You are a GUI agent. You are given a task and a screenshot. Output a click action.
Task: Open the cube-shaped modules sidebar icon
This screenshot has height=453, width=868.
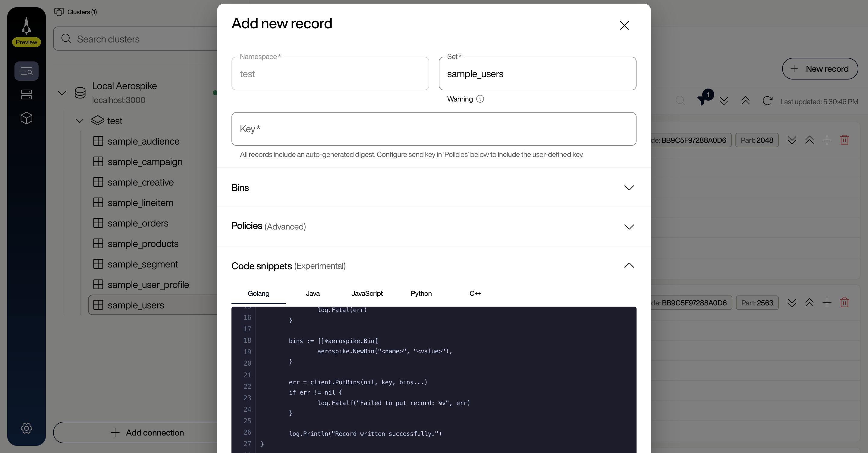[x=26, y=118]
